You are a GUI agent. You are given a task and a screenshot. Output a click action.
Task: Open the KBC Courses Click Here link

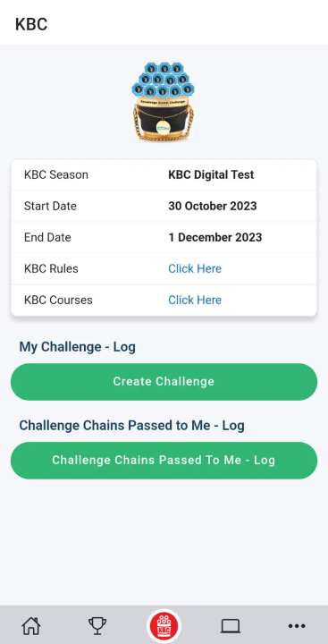coord(195,300)
